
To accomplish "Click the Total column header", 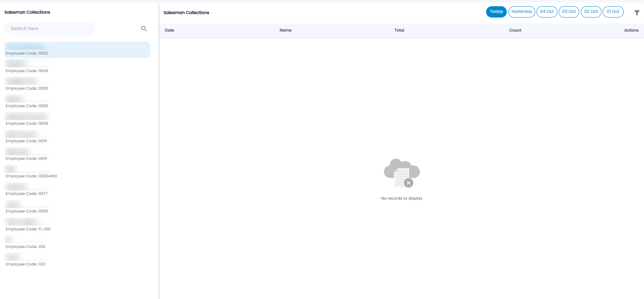I will pyautogui.click(x=399, y=30).
